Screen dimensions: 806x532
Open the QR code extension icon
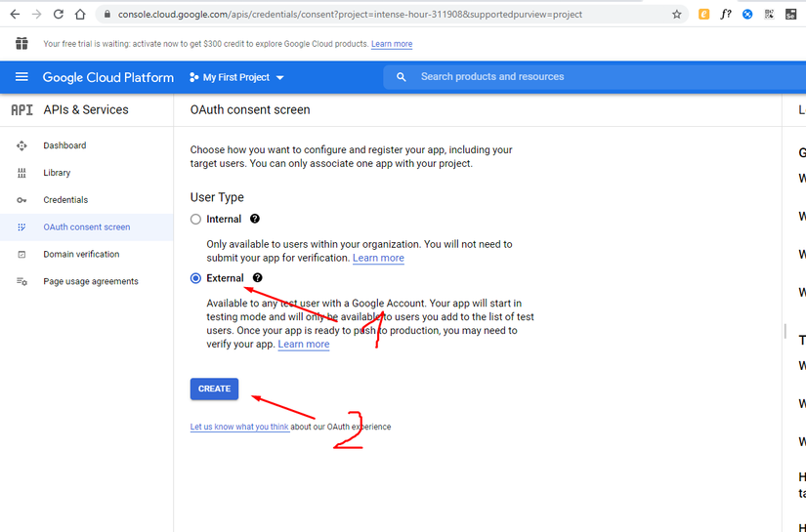coord(769,15)
